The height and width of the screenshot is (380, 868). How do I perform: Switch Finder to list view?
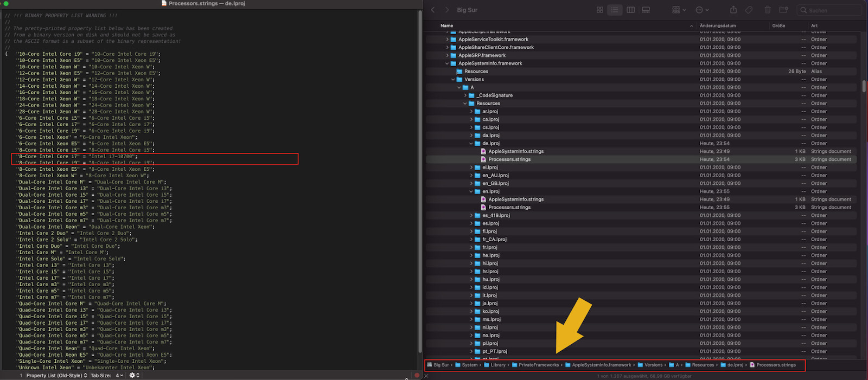[x=615, y=10]
